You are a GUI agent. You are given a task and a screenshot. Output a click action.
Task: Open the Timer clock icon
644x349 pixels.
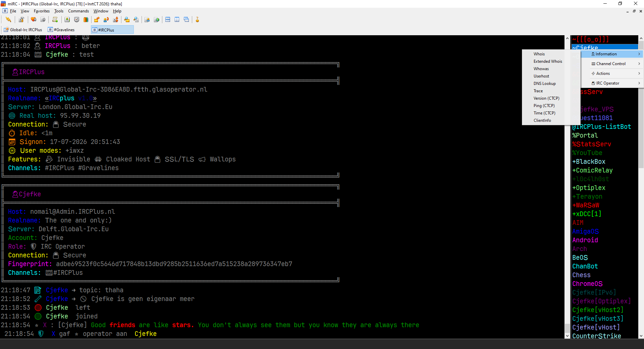pos(76,19)
